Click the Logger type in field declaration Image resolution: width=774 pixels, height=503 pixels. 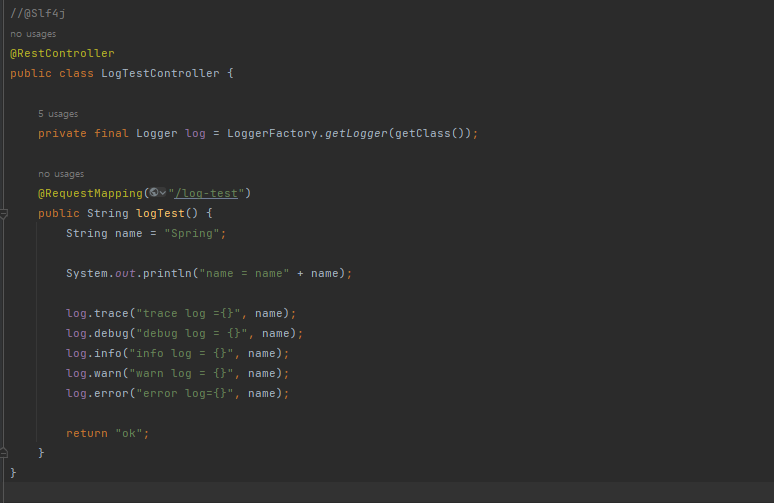pos(156,133)
